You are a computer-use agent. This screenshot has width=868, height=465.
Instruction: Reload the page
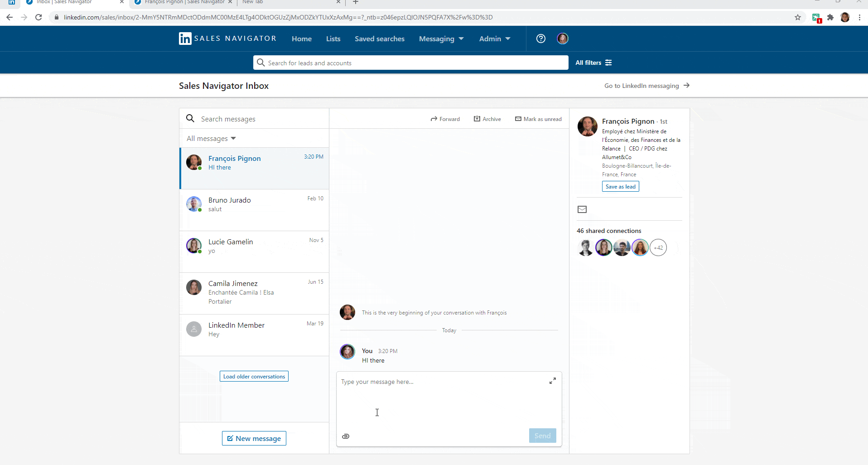coord(39,17)
